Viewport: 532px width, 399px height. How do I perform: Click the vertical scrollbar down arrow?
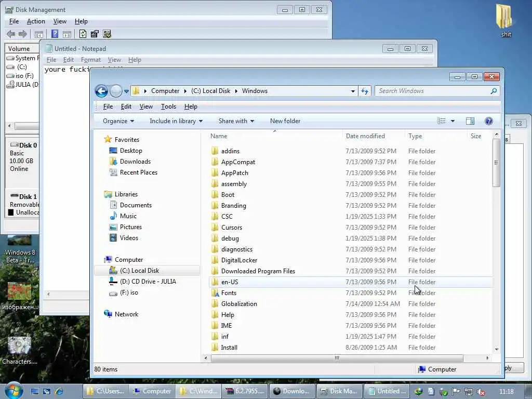496,349
